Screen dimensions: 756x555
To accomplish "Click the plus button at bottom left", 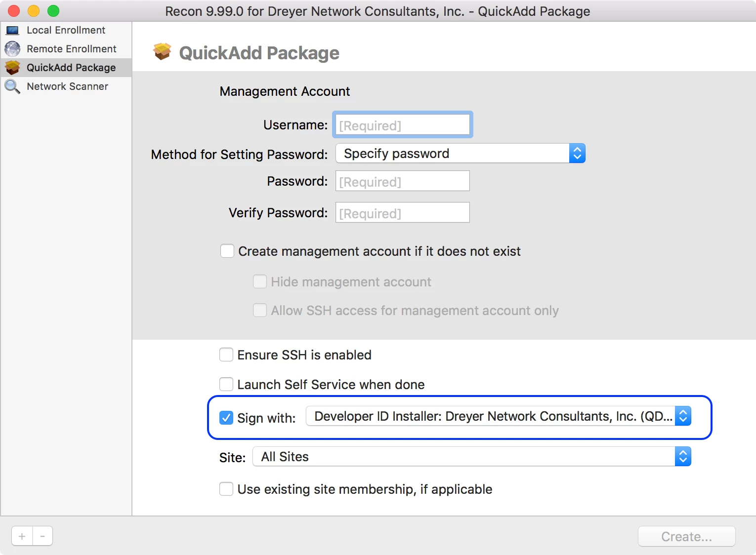I will click(22, 536).
